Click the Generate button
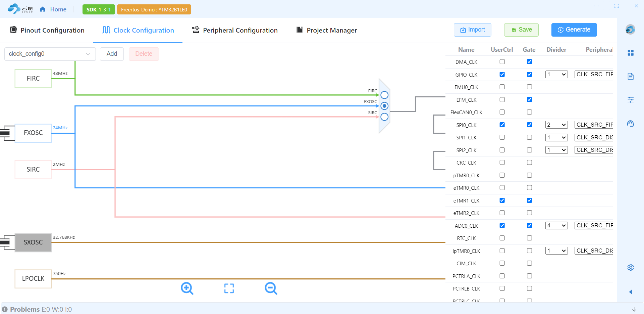Viewport: 644px width, 314px height. coord(574,30)
